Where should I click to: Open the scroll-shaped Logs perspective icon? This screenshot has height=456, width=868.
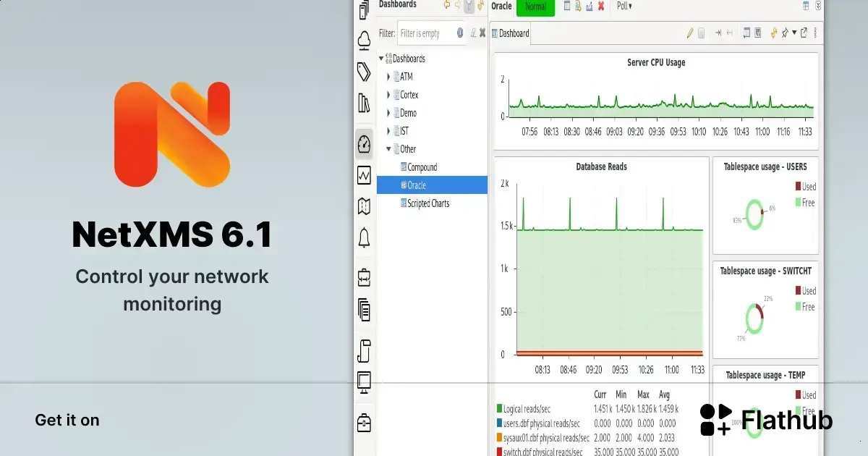[365, 351]
